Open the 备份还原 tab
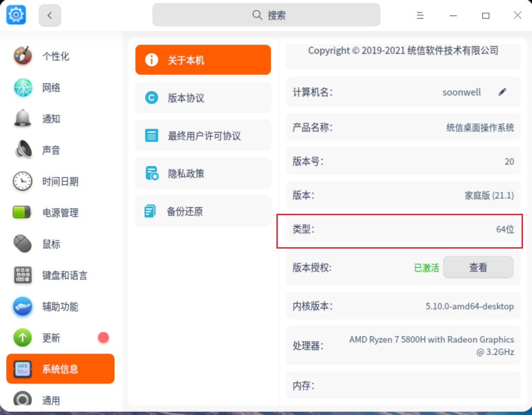This screenshot has width=532, height=415. 203,211
